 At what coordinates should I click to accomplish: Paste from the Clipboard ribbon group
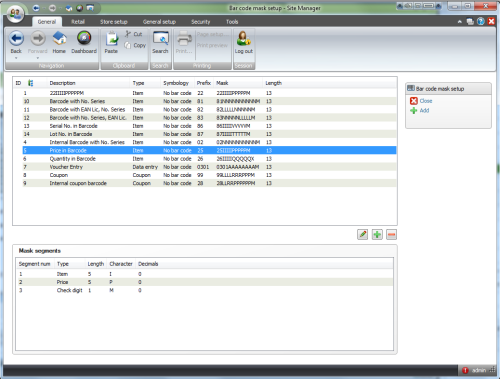111,42
